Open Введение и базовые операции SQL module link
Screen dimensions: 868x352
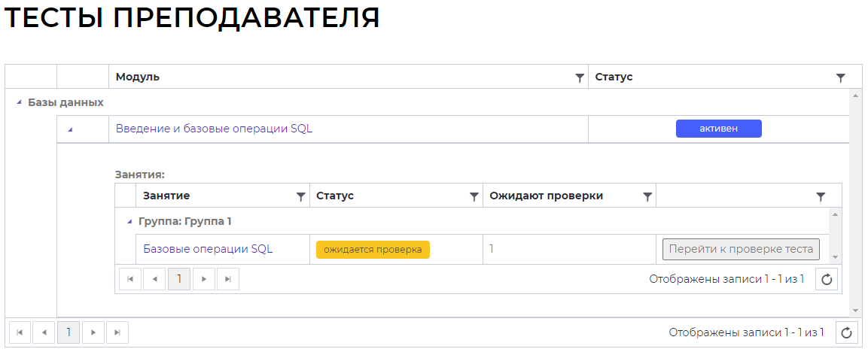pyautogui.click(x=214, y=129)
